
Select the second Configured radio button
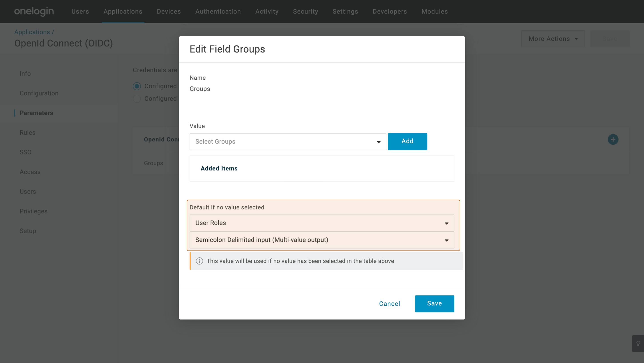(x=137, y=99)
